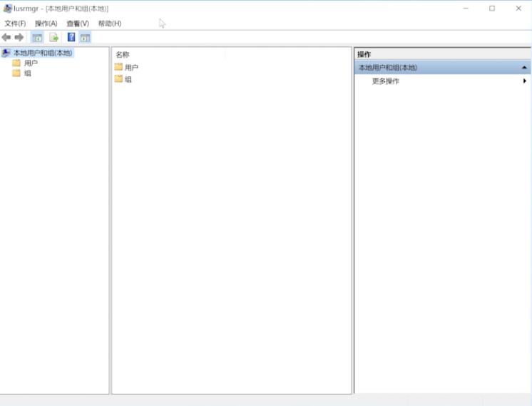Click the 组 folder icon in left tree

(16, 73)
